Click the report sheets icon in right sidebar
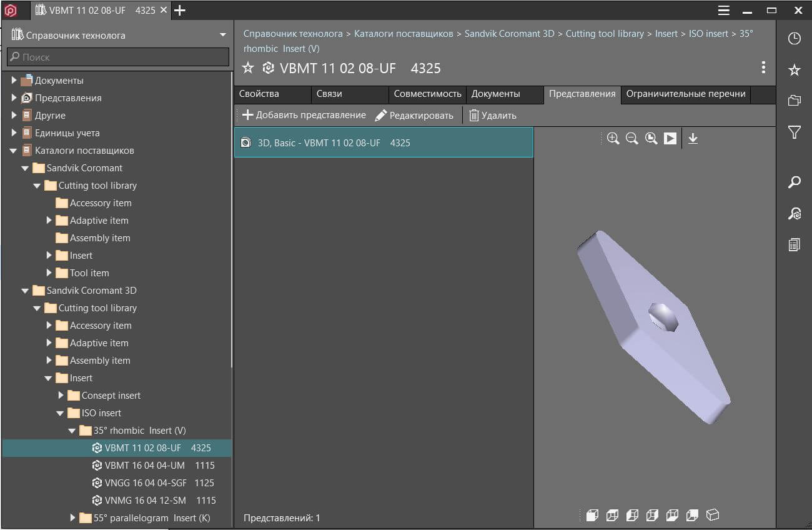 794,244
